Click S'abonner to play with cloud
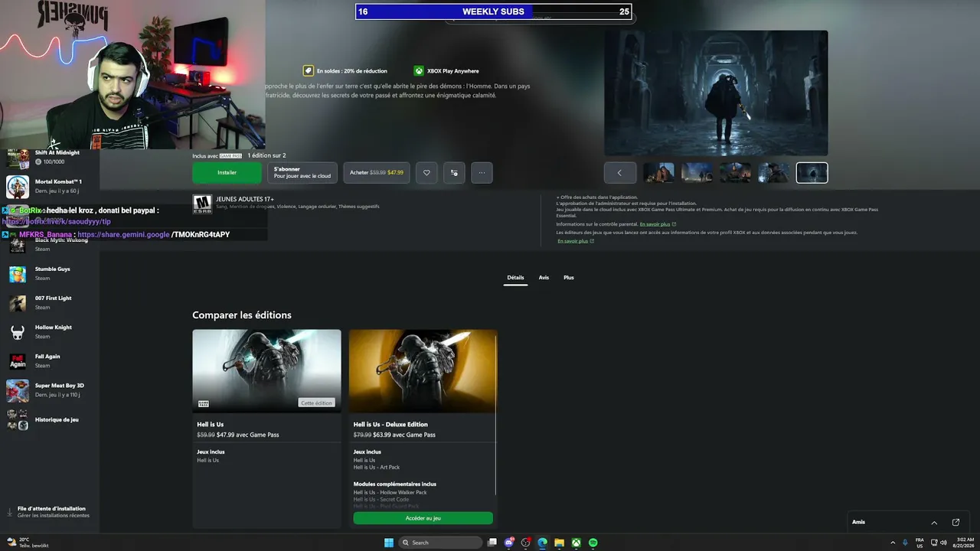The image size is (980, 551). [302, 173]
